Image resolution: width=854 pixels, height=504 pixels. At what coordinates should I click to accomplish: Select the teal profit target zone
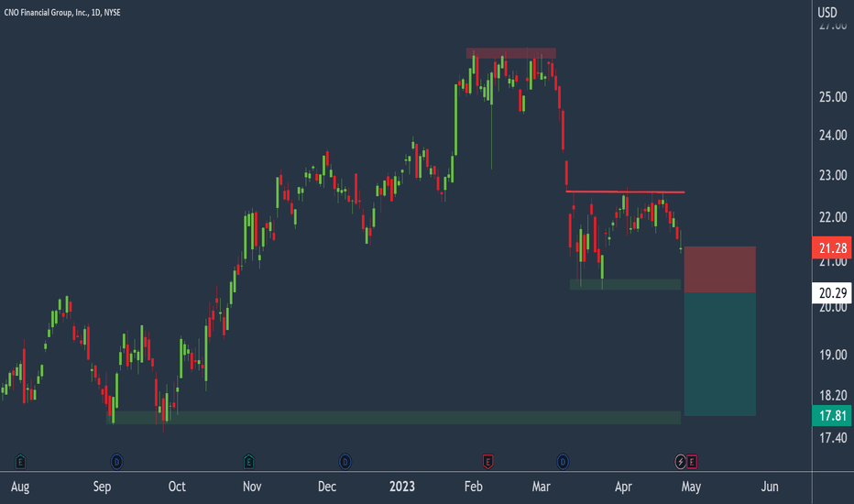click(719, 354)
